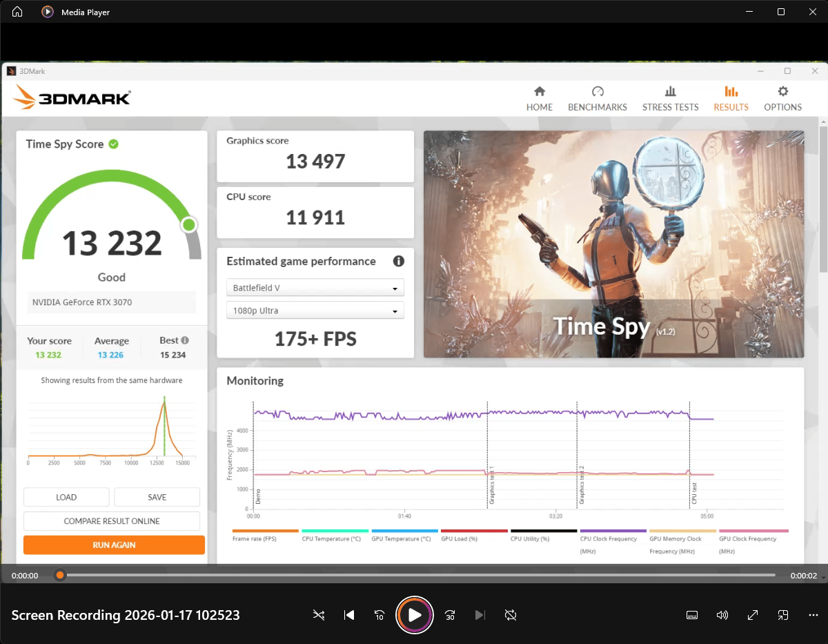Toggle GPU Clock Frequency legend series
Image resolution: width=828 pixels, height=644 pixels.
click(753, 542)
